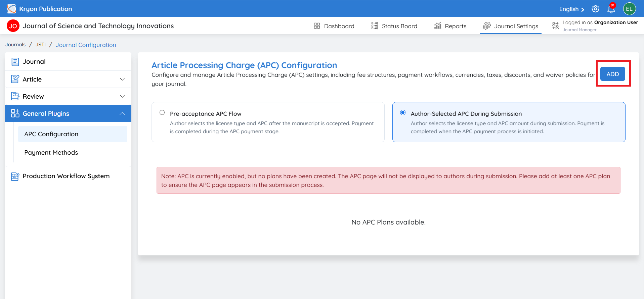The width and height of the screenshot is (644, 299).
Task: Open the Dashboard tab
Action: pos(334,26)
